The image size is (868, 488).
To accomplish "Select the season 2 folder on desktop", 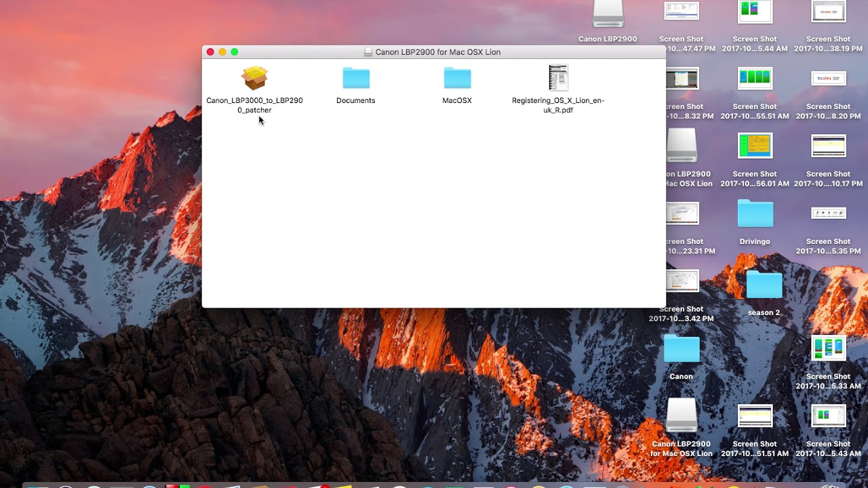I will (x=764, y=285).
